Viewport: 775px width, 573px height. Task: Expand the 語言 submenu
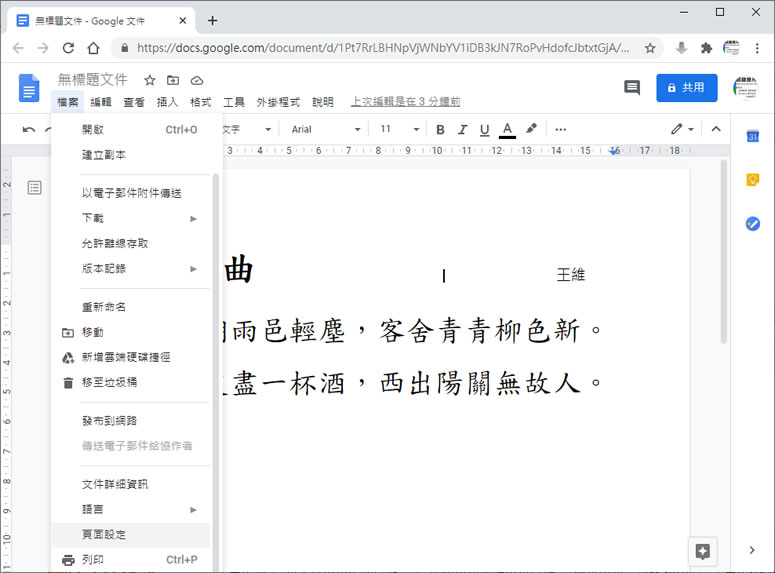[193, 510]
